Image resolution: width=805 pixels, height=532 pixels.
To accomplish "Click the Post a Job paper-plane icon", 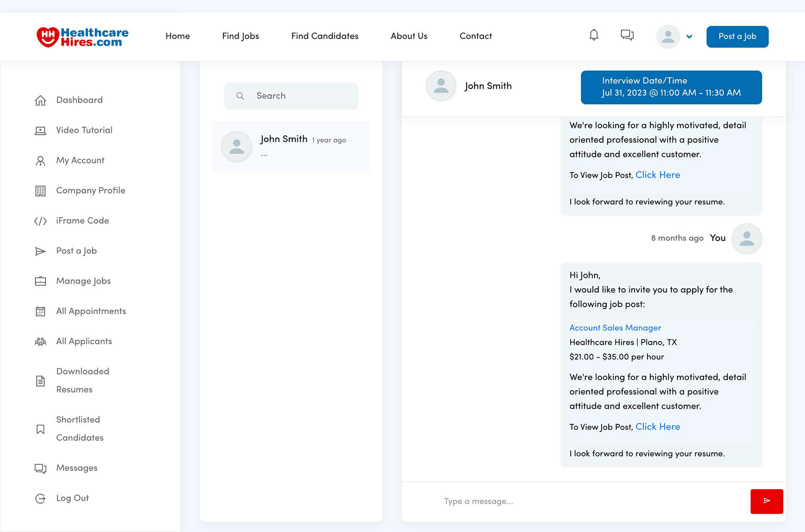I will point(40,251).
